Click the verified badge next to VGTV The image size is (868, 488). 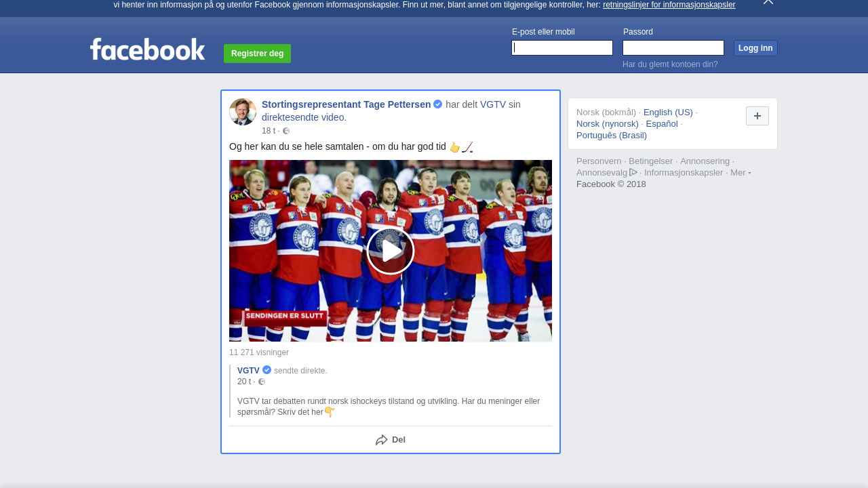pos(267,370)
